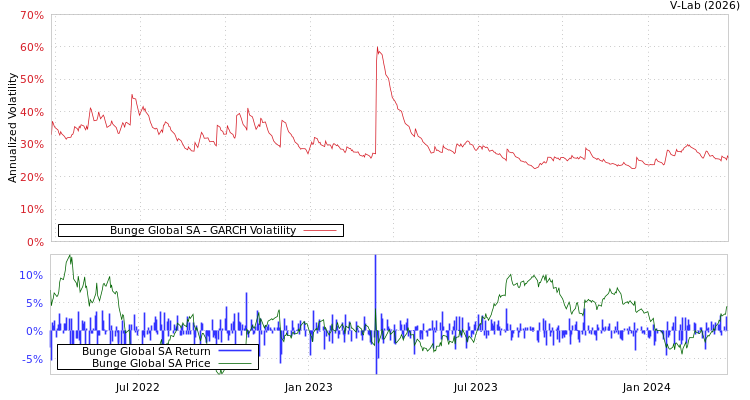Click the -5% label on the returns axis
The width and height of the screenshot is (750, 400).
pos(32,360)
